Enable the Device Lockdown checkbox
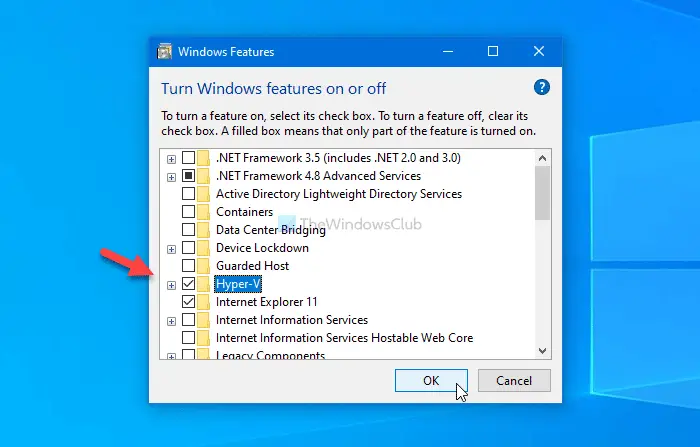This screenshot has width=700, height=447. coord(188,247)
